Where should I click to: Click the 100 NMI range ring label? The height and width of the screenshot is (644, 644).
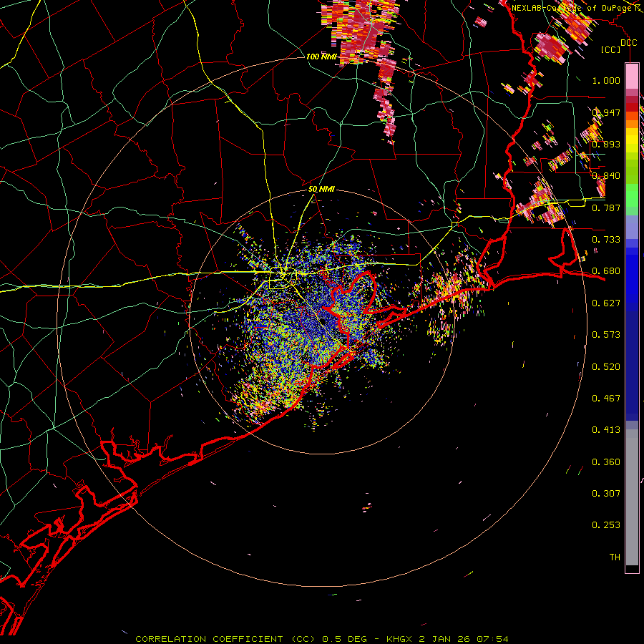(x=321, y=57)
